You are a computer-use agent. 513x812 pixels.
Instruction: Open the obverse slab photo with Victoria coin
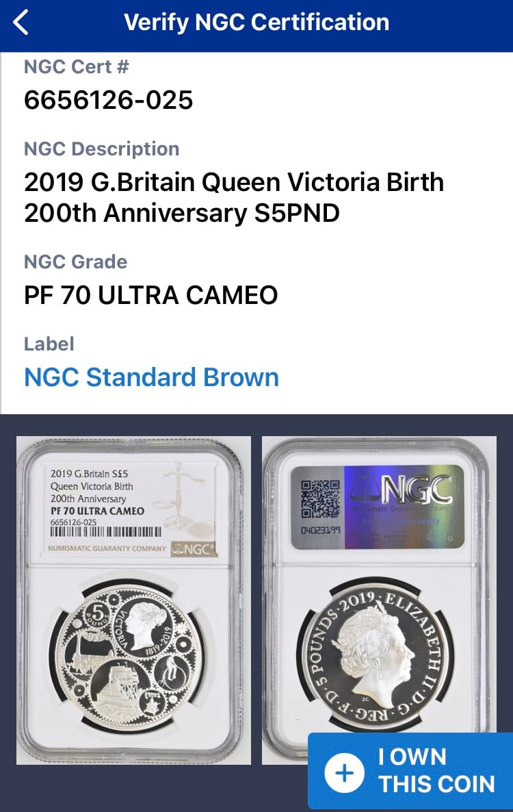133,600
